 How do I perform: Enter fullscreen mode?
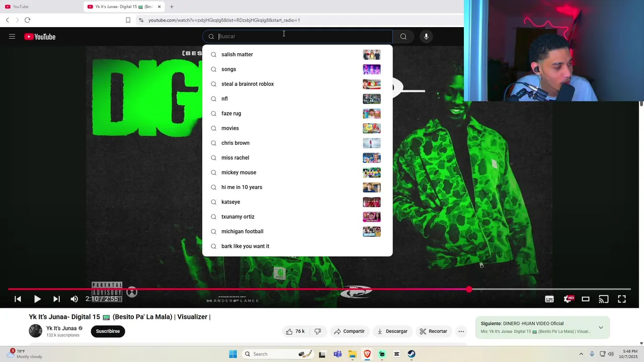click(x=622, y=299)
